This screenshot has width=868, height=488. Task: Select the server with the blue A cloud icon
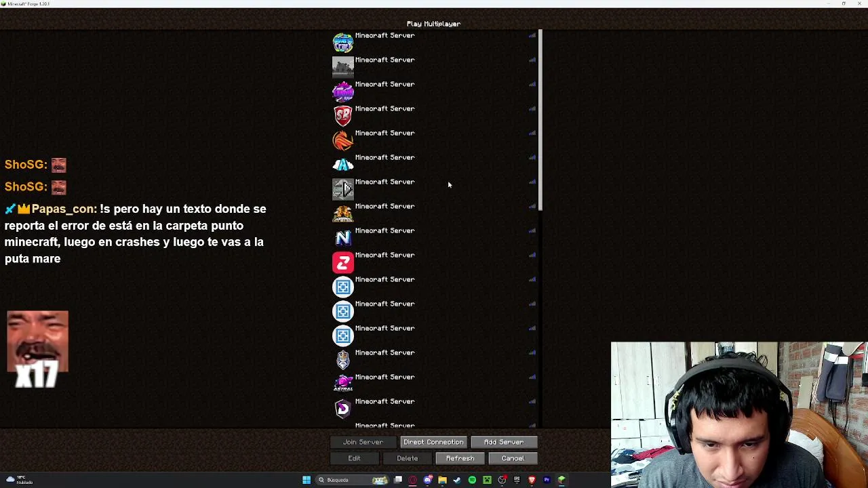click(434, 165)
